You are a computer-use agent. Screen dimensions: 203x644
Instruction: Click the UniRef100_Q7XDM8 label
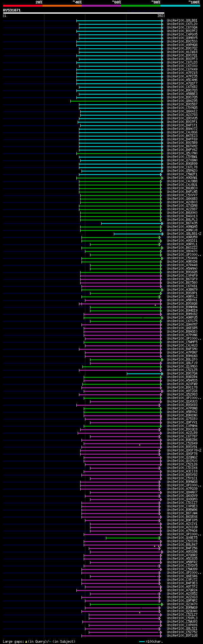pos(182,206)
